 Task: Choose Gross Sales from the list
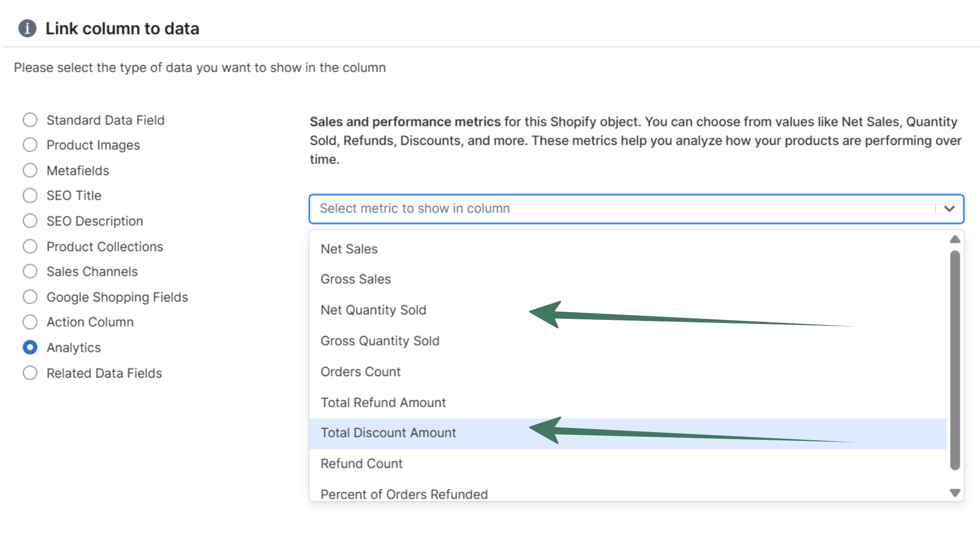pyautogui.click(x=356, y=279)
